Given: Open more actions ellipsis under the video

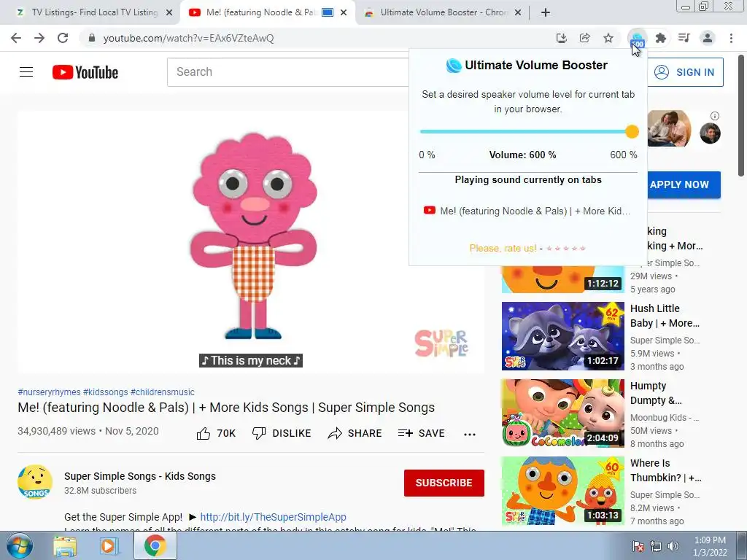Looking at the screenshot, I should 470,434.
